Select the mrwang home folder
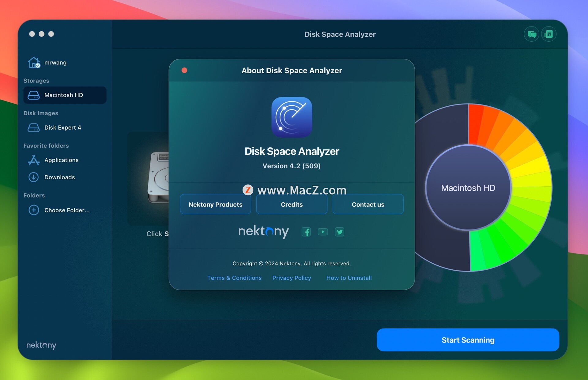 (65, 63)
